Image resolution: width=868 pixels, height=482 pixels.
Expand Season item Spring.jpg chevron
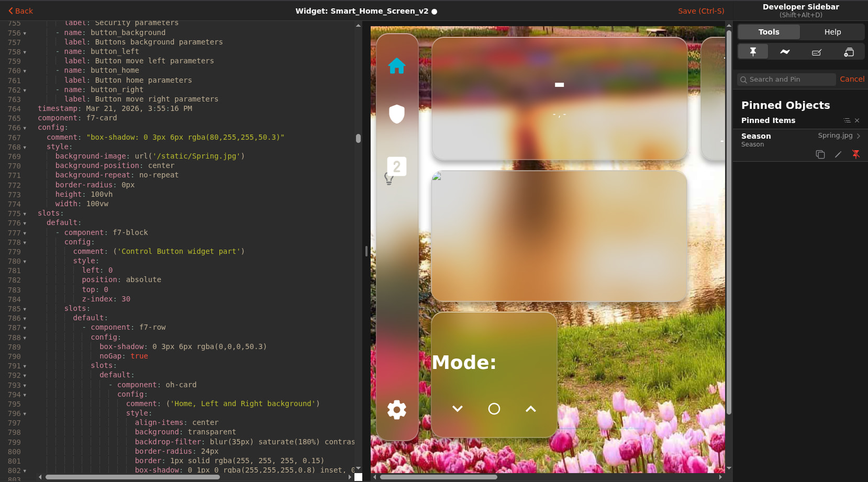click(858, 136)
